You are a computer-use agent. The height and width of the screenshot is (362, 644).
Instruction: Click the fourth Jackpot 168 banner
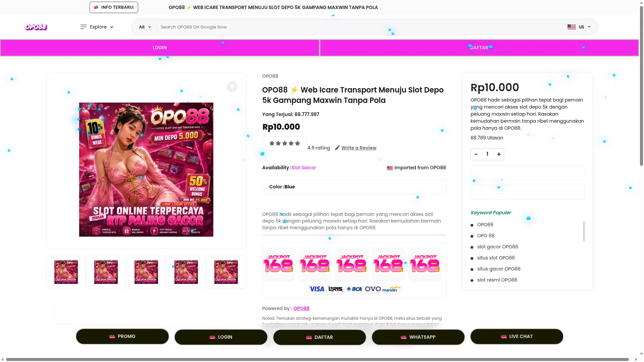[388, 264]
